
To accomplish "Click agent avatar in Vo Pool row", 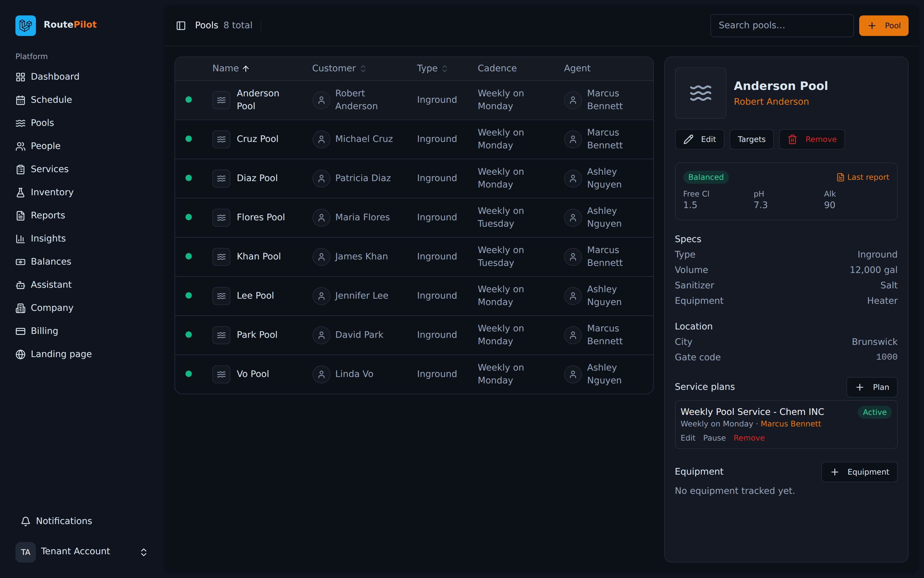I will click(x=573, y=374).
